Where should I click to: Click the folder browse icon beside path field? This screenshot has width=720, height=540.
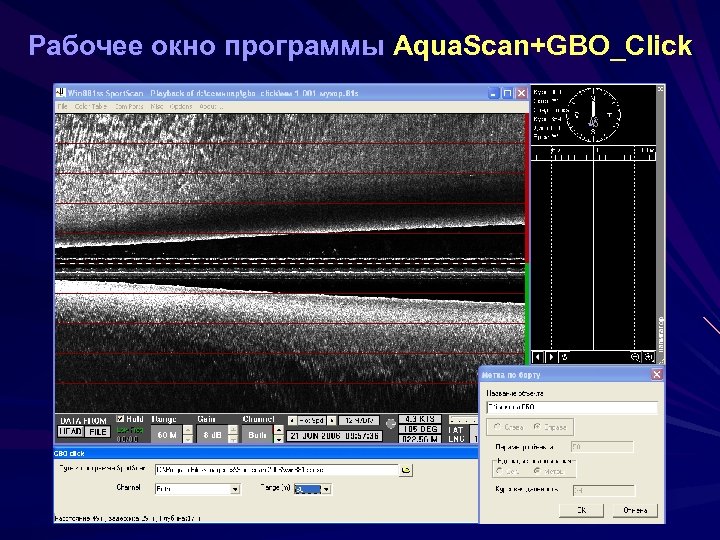click(406, 470)
